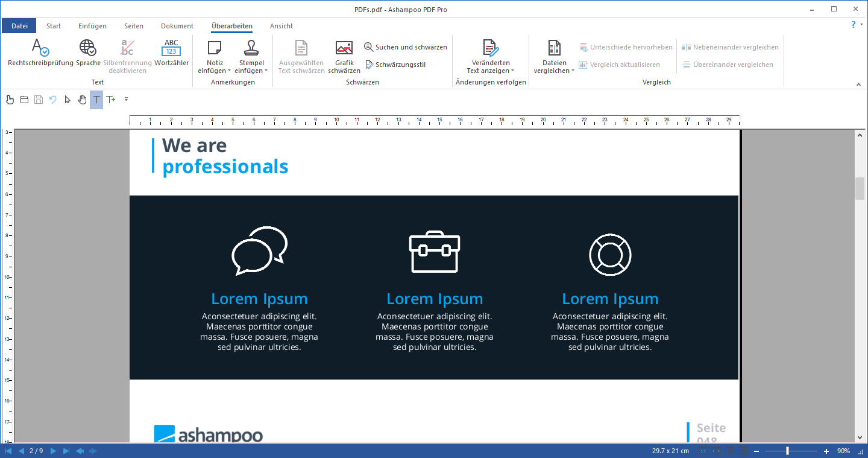Open the Wortzähler word counter

[171, 53]
